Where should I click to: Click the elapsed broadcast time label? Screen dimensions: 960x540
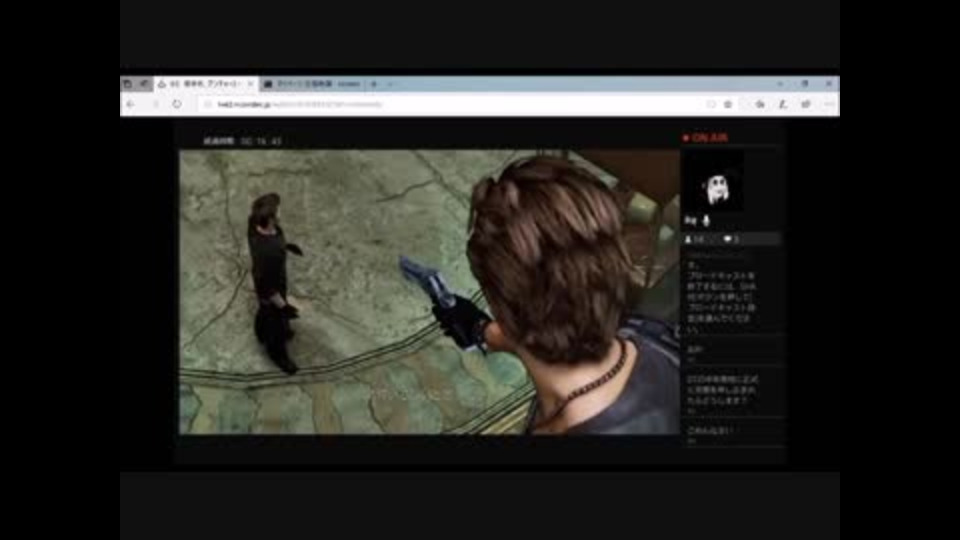click(242, 141)
